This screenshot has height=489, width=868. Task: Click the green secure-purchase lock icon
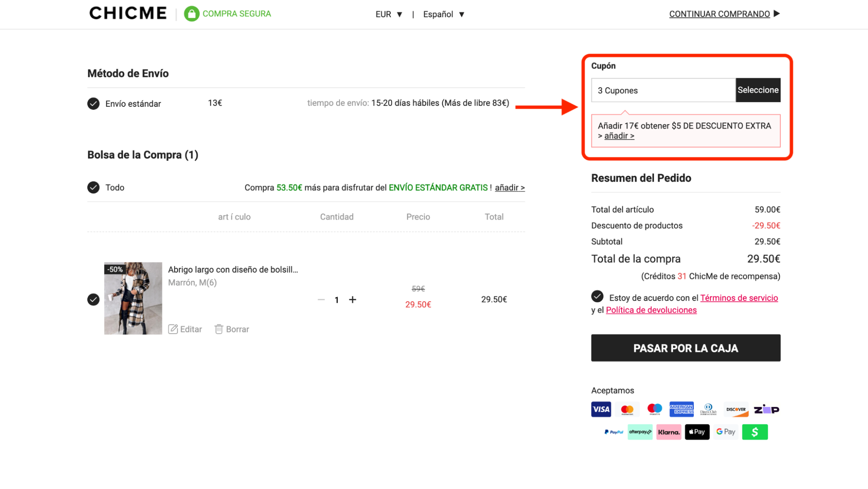191,14
